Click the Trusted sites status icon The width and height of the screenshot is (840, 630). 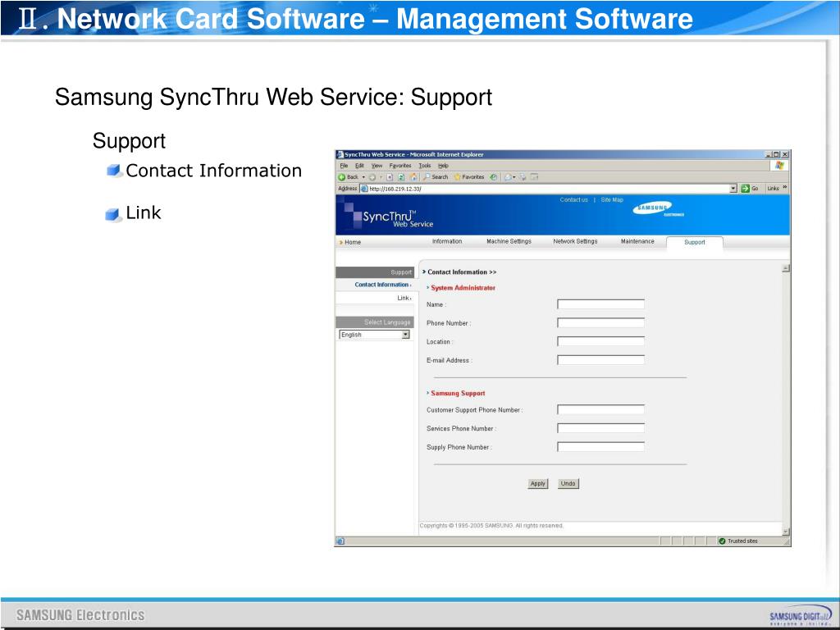[722, 541]
